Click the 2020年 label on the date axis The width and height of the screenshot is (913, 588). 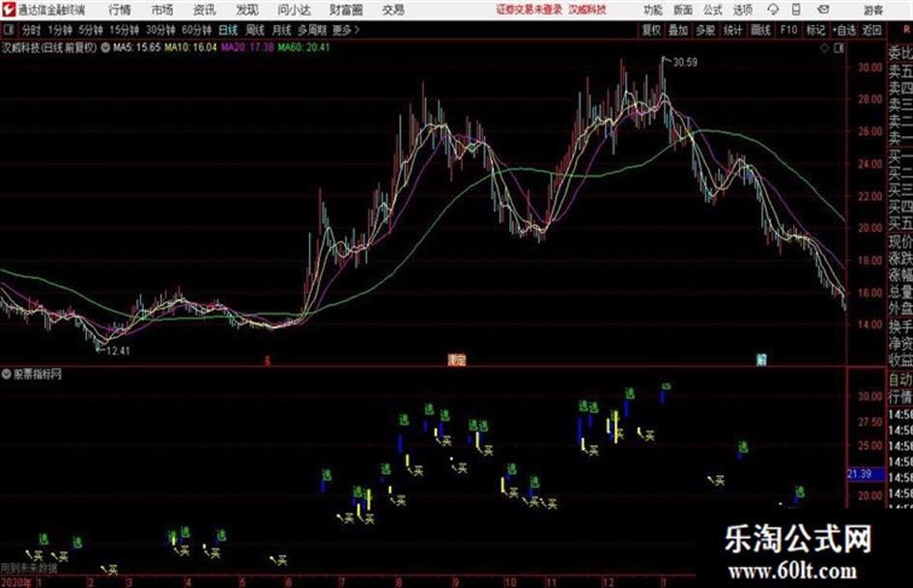click(16, 582)
